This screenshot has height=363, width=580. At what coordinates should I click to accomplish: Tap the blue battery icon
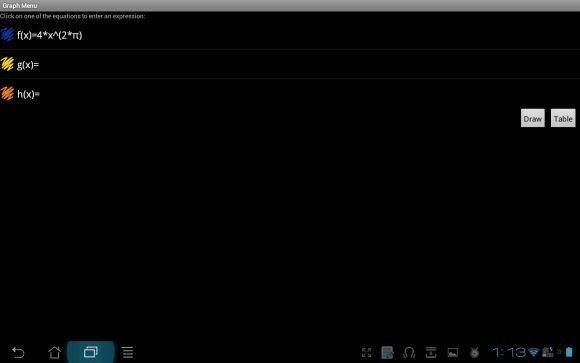[x=570, y=352]
